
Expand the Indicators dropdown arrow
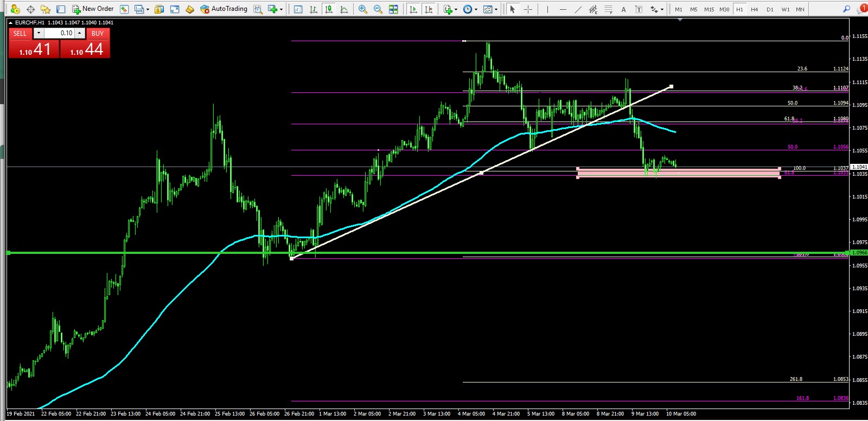(x=456, y=9)
